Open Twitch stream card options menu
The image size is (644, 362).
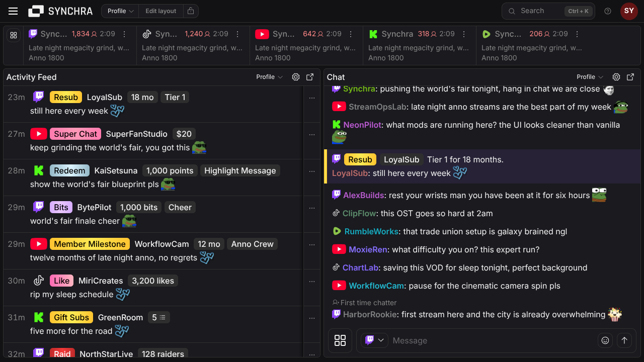coord(124,34)
